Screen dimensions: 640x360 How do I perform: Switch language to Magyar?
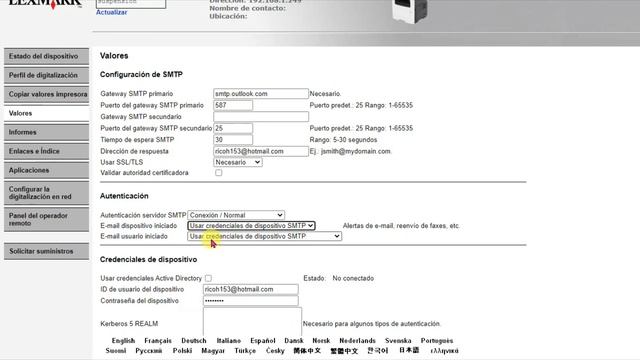pos(213,351)
